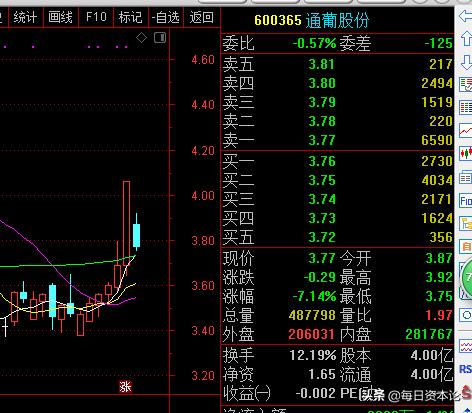Click the 现价 value 3.77

[x=322, y=258]
